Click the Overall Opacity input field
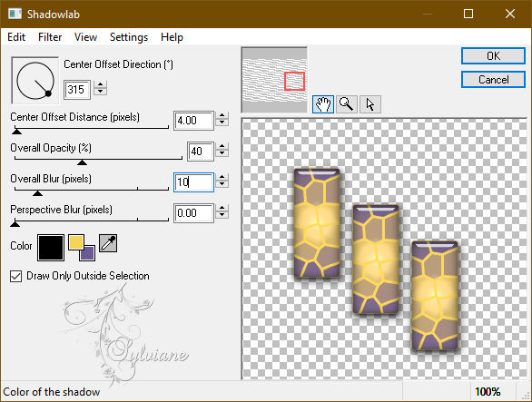 coord(201,152)
